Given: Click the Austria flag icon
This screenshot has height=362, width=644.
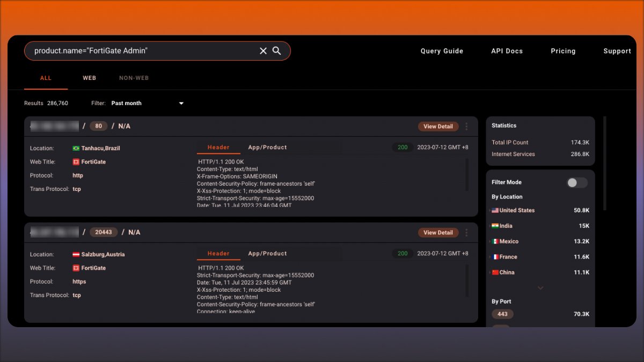Looking at the screenshot, I should click(x=76, y=254).
